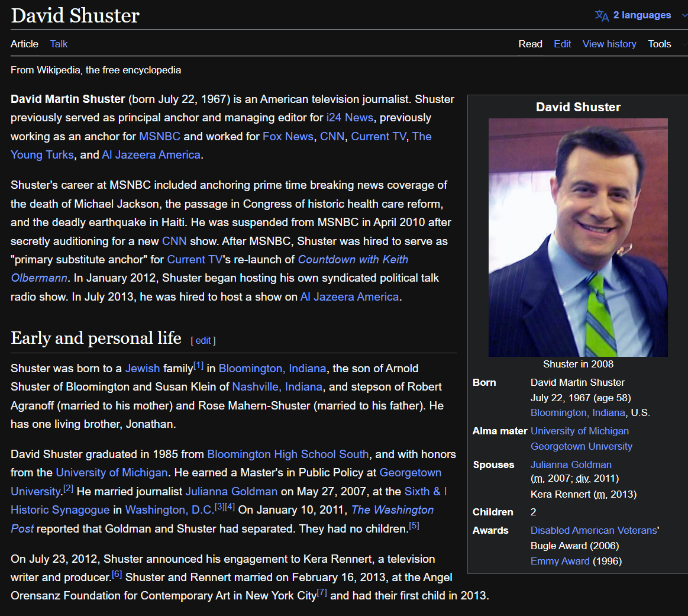The image size is (688, 616).
Task: Open Georgetown University link in the article paragraph
Action: click(410, 473)
